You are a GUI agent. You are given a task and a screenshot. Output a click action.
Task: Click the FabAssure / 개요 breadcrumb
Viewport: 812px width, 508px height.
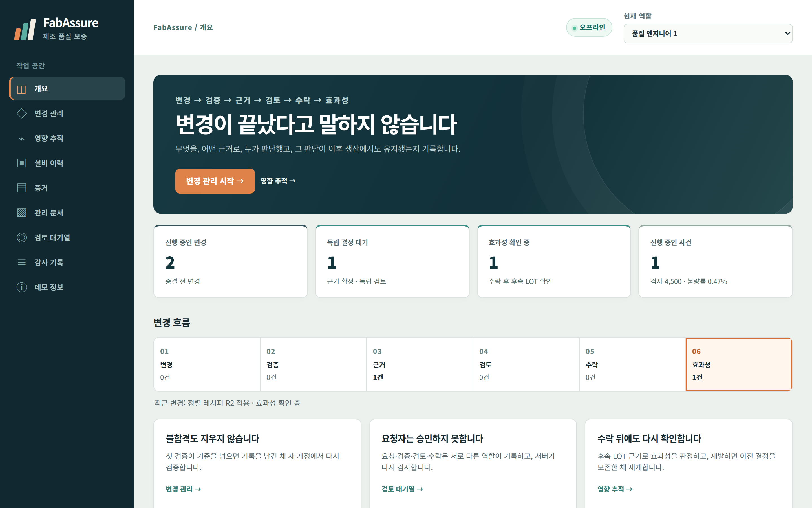pos(183,28)
